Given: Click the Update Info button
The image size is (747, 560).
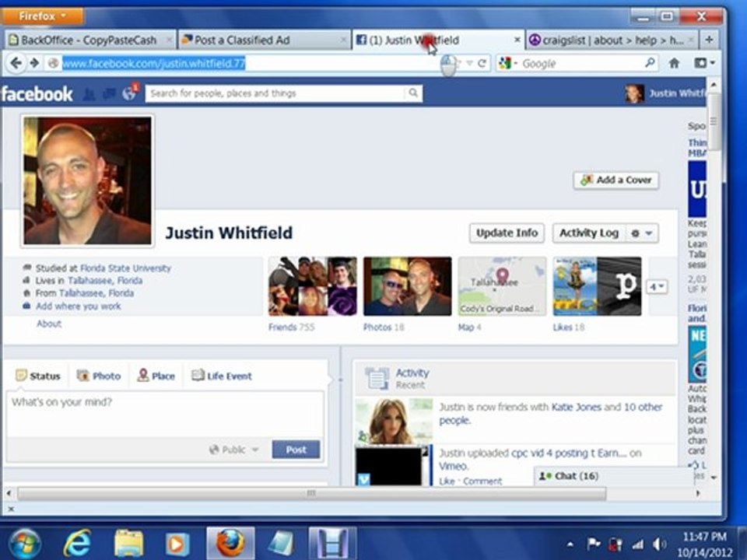Looking at the screenshot, I should 507,233.
